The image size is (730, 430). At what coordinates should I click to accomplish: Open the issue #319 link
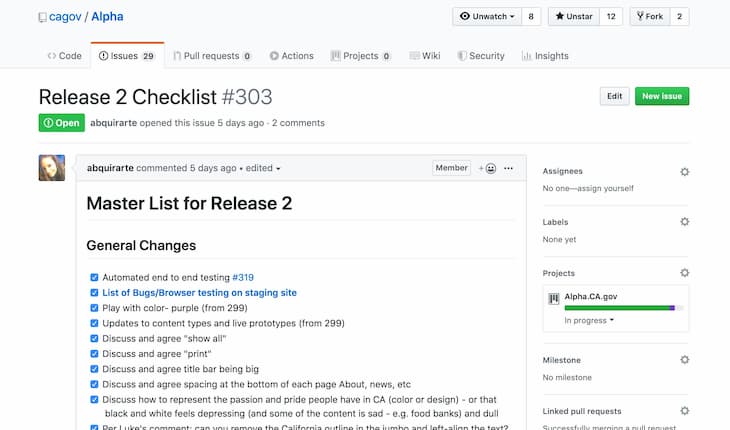(243, 277)
